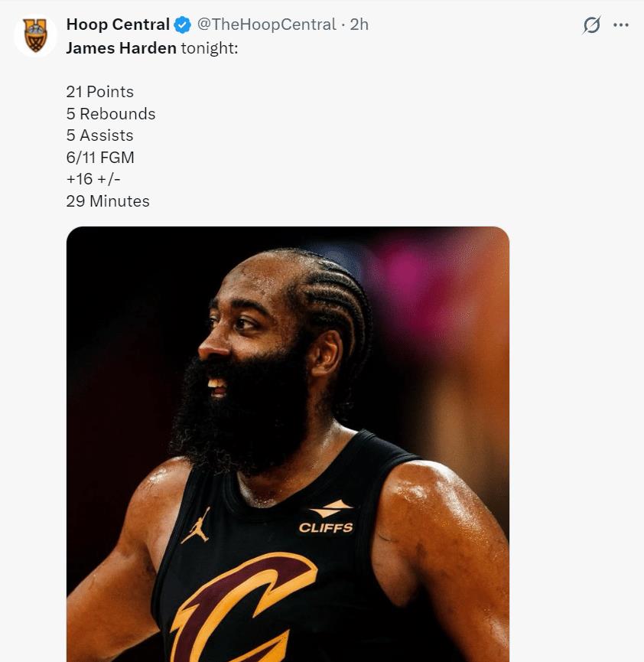Click the "5 Assists" line
Viewport: 644px width, 662px height.
click(x=100, y=135)
